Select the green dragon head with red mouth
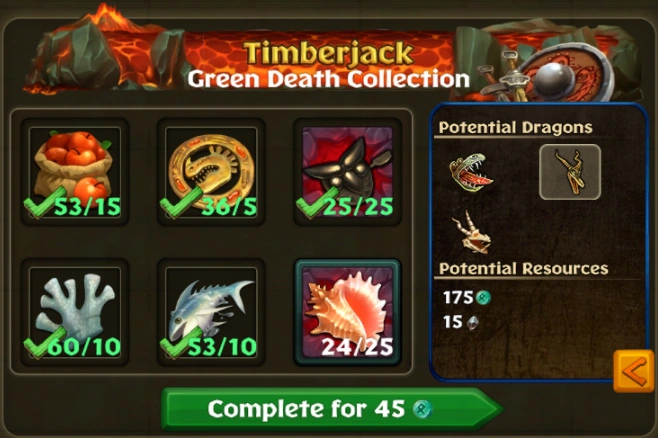 (471, 172)
